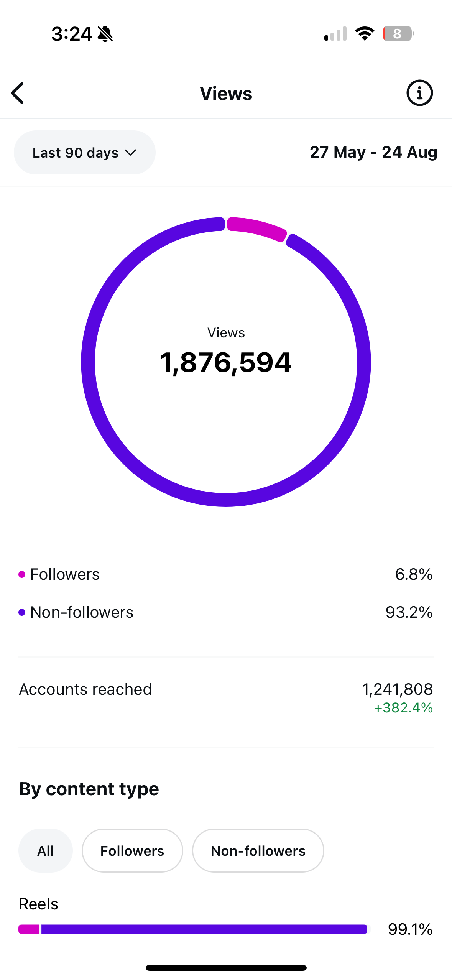Tap the Non-followers 93.2% row
Image resolution: width=452 pixels, height=980 pixels.
pyautogui.click(x=226, y=612)
